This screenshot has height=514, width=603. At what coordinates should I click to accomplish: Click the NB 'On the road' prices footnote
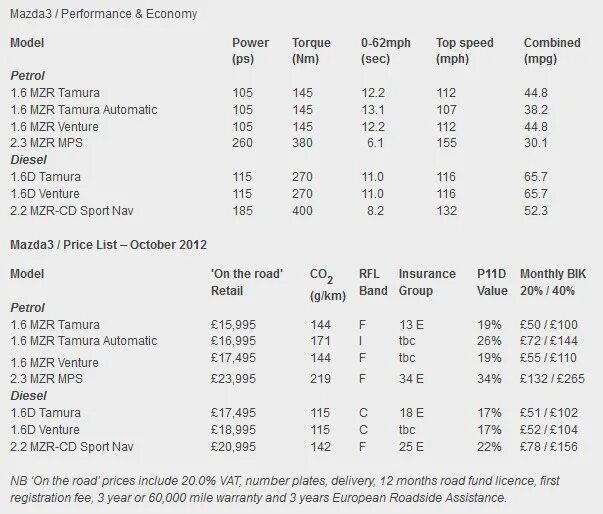tap(285, 489)
